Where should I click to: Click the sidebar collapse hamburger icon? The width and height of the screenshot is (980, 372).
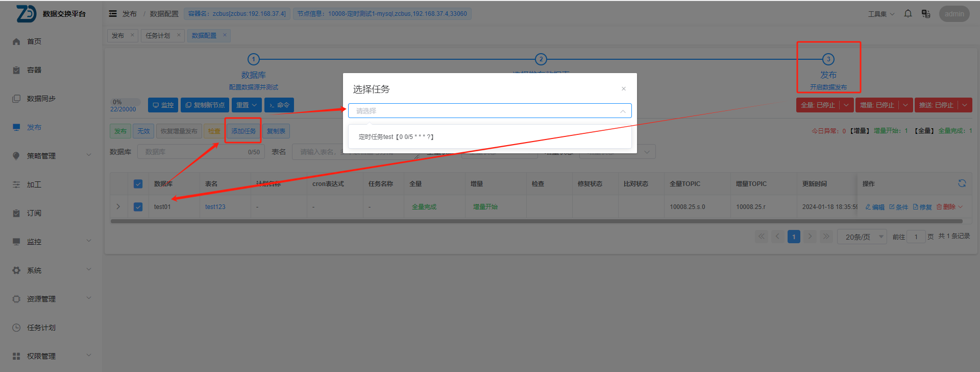[x=113, y=14]
